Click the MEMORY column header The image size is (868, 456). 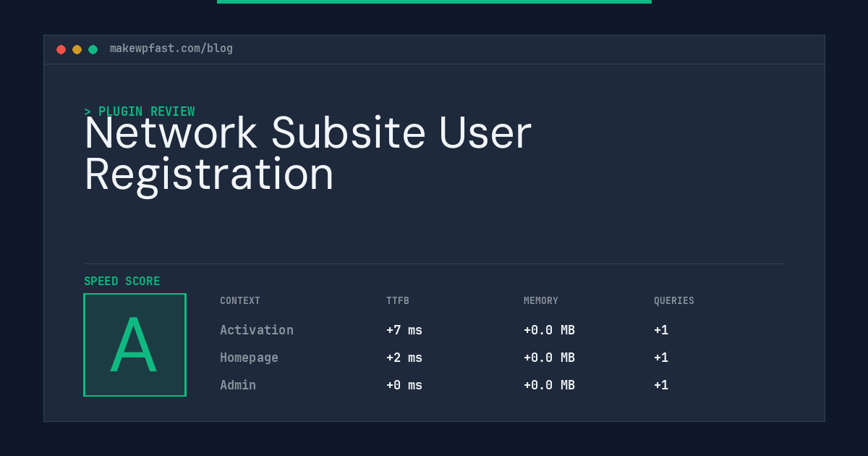coord(541,301)
